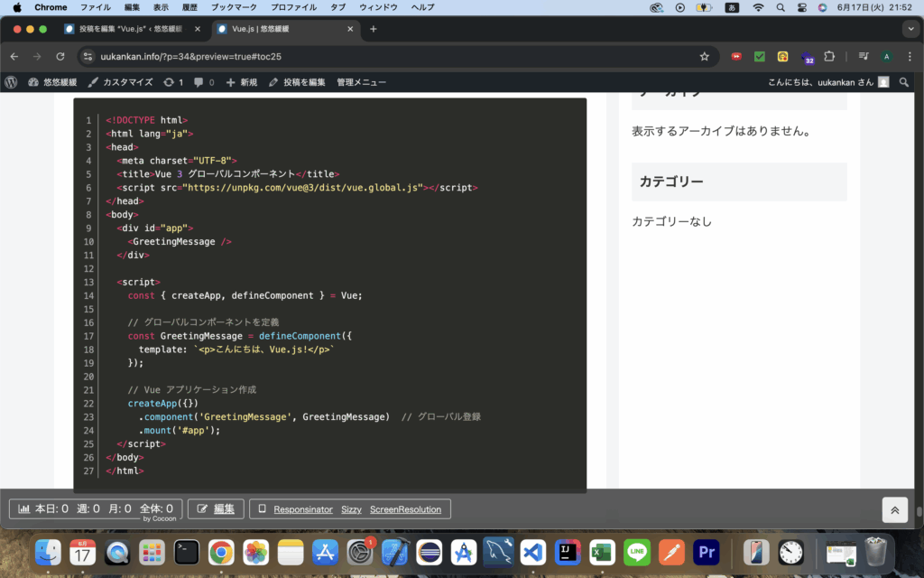The height and width of the screenshot is (578, 924).
Task: Click the WordPress logo in admin bar
Action: point(11,82)
